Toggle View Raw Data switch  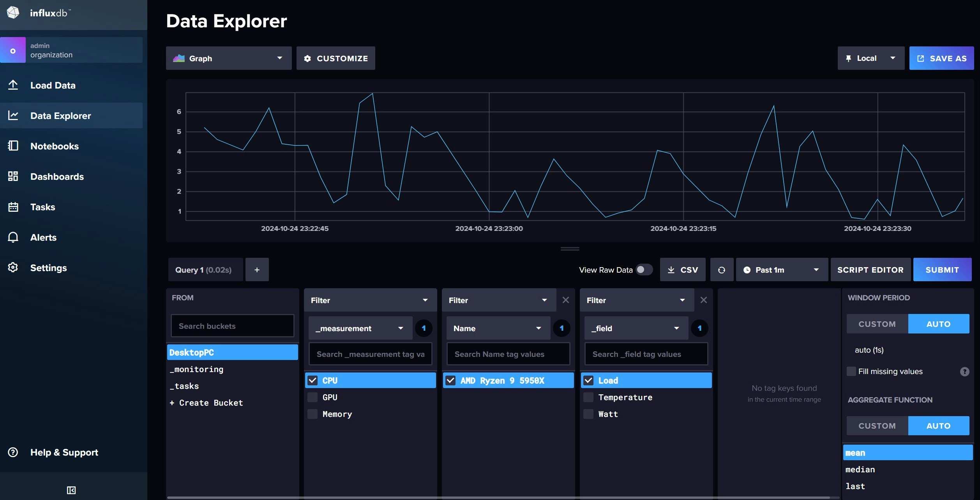(644, 270)
